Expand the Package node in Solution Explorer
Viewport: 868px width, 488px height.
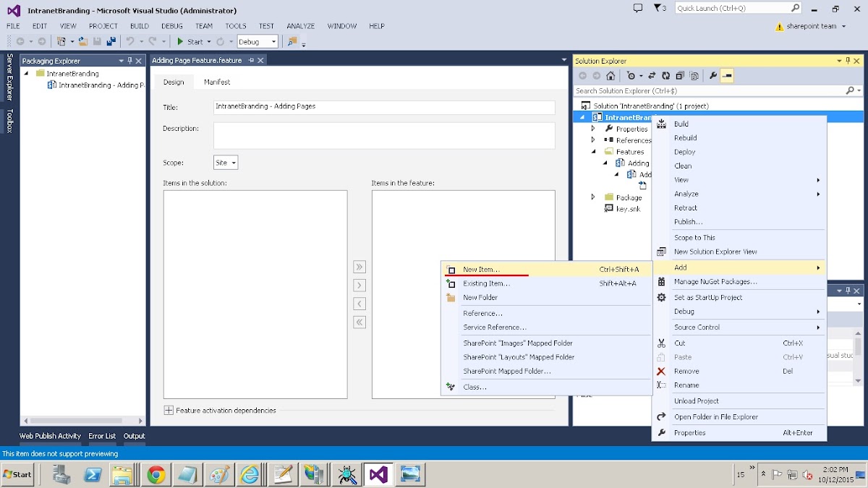(x=593, y=197)
